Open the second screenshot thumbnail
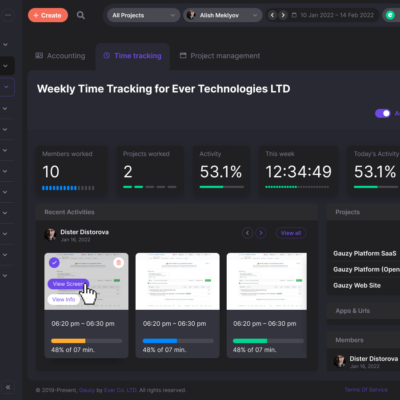 tap(177, 281)
